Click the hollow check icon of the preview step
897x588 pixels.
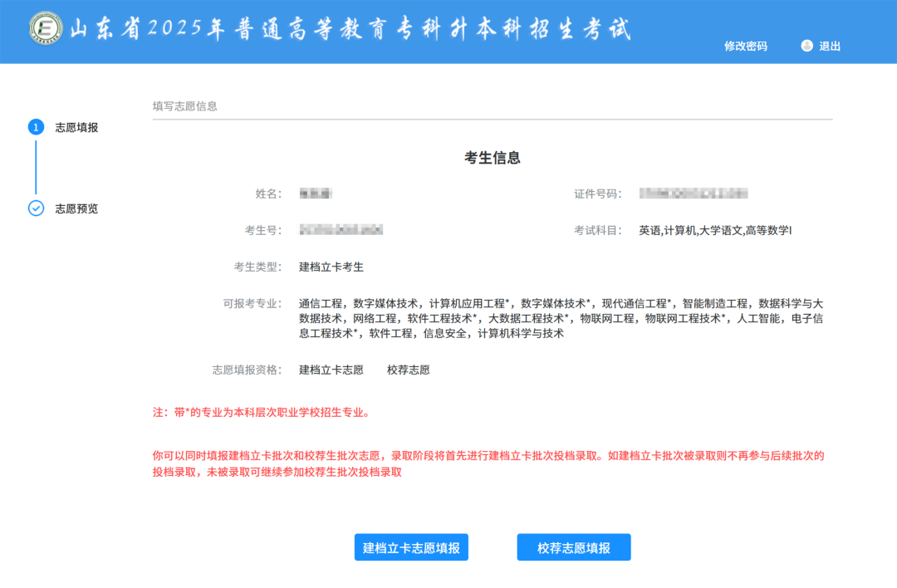click(35, 208)
